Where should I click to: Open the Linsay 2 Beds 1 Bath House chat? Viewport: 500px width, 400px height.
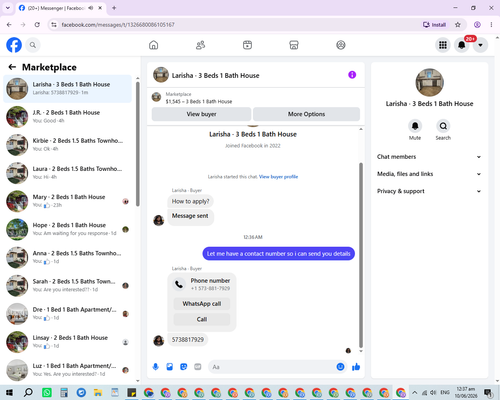point(67,342)
